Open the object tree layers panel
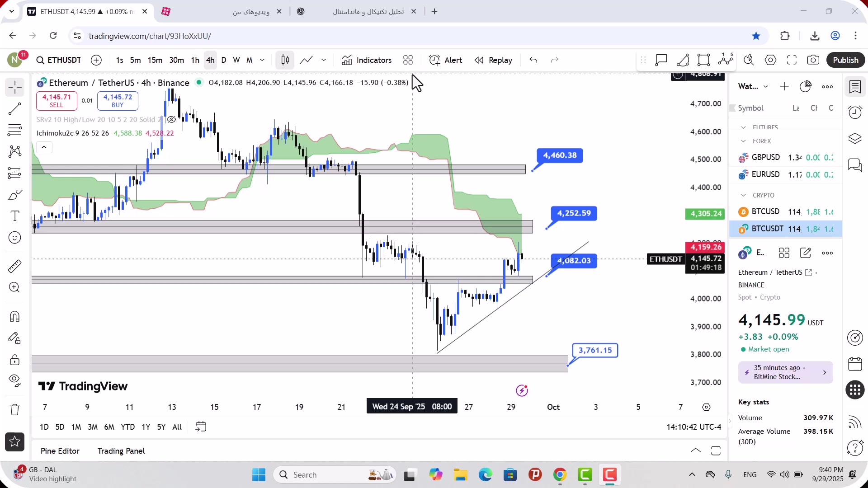 tap(855, 138)
